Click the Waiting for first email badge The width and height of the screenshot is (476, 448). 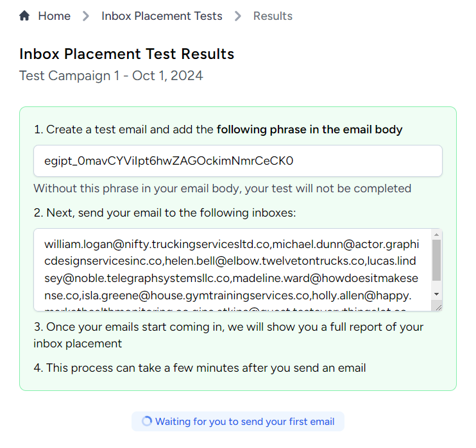click(238, 421)
